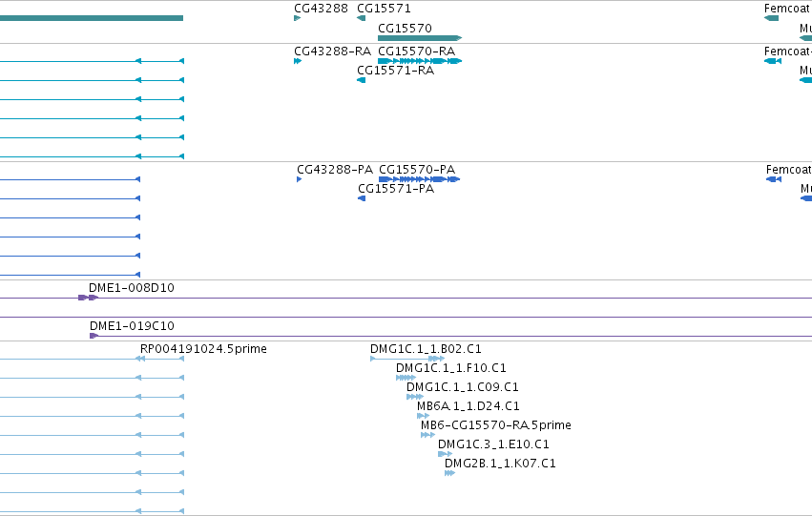The width and height of the screenshot is (812, 516).
Task: Select the DMG2B.1_1.K07.C1 EST label
Action: [500, 464]
